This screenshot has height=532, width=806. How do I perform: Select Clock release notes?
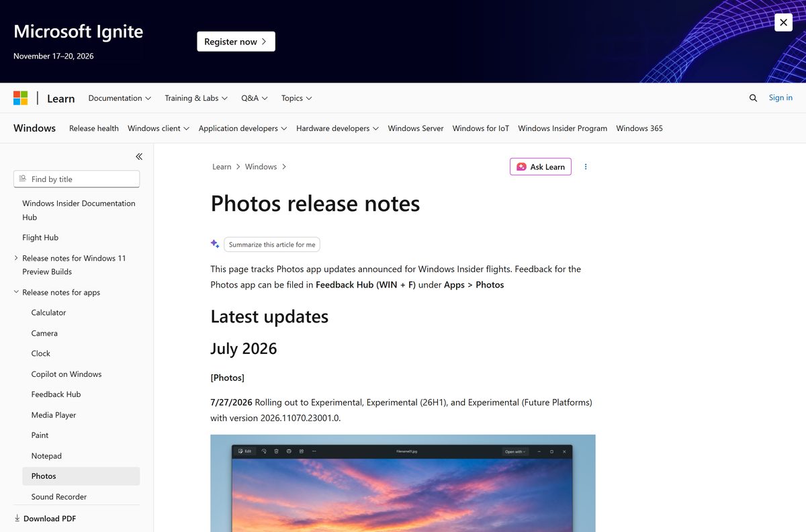pyautogui.click(x=41, y=353)
